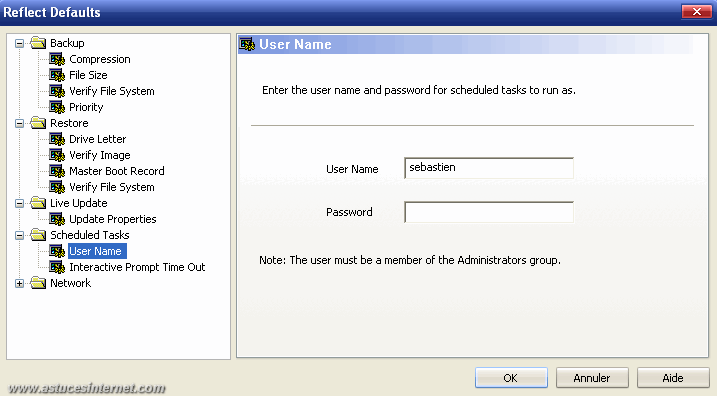Viewport: 717px width, 396px height.
Task: Select the Drive Letter icon under Restore
Action: click(x=57, y=139)
